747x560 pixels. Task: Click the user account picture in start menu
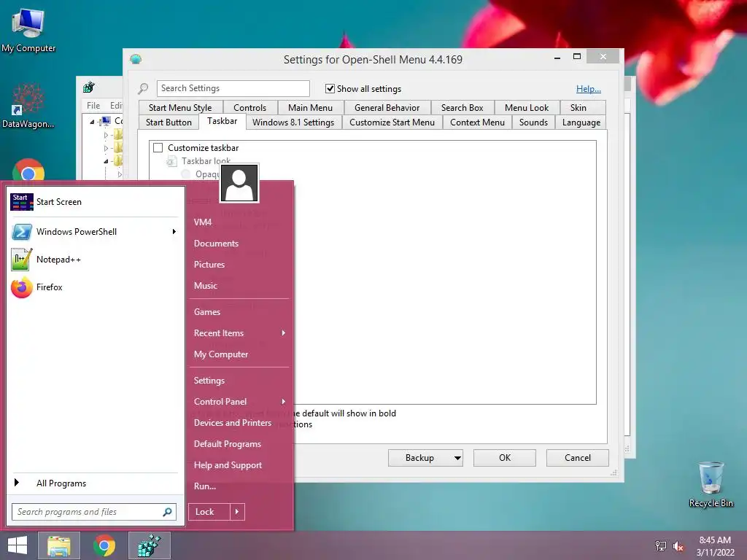239,183
